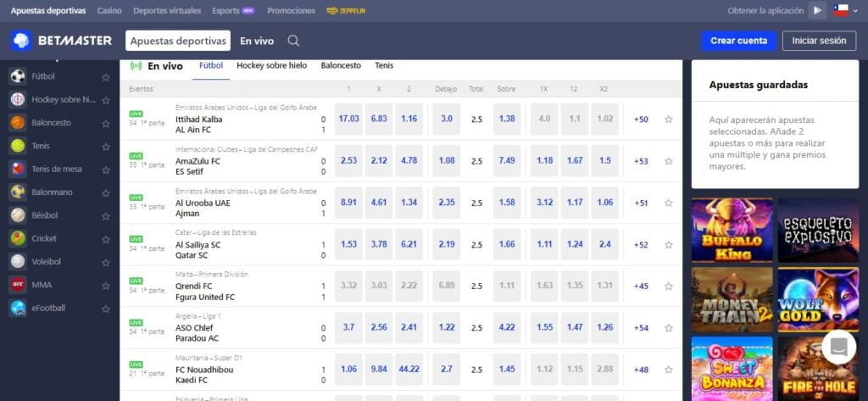Open the MMA UFC icon
Viewport: 868px width, 401px height.
tap(18, 285)
